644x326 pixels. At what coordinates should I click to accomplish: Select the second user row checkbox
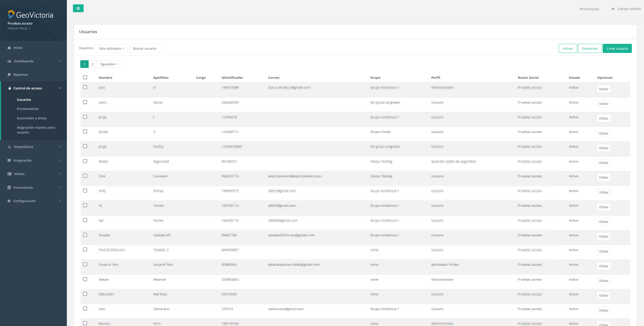[85, 102]
